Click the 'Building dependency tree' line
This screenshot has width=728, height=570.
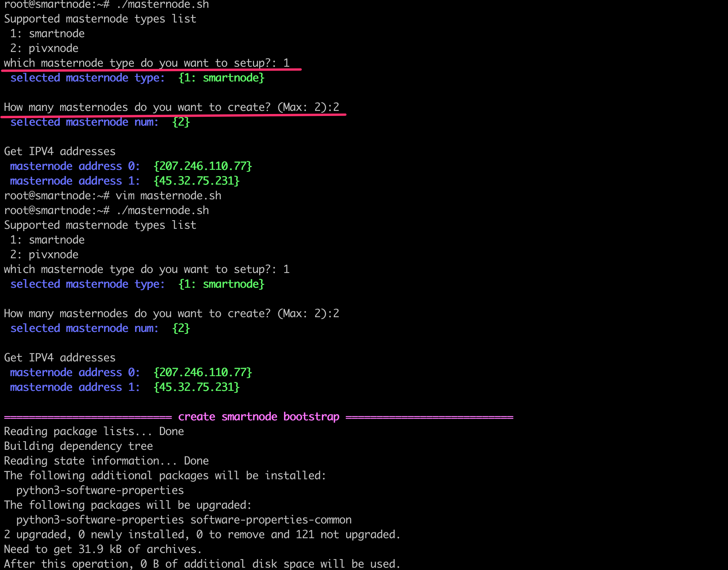[78, 446]
